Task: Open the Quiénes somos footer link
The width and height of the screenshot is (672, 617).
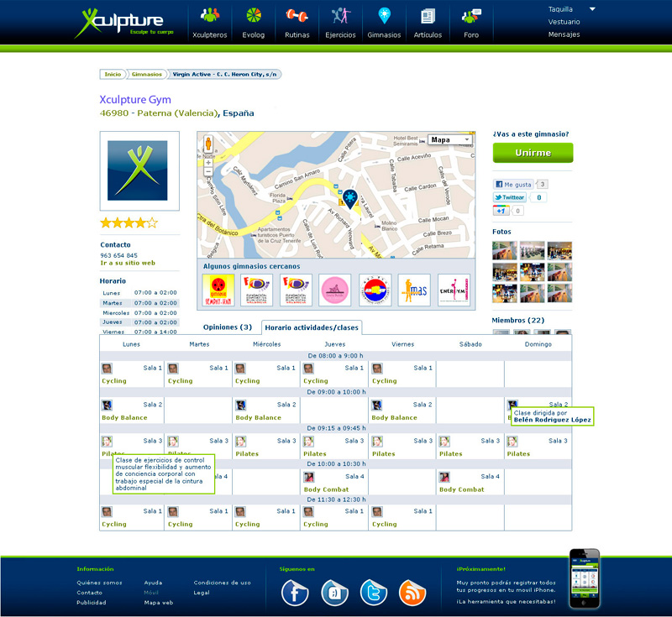Action: (99, 583)
